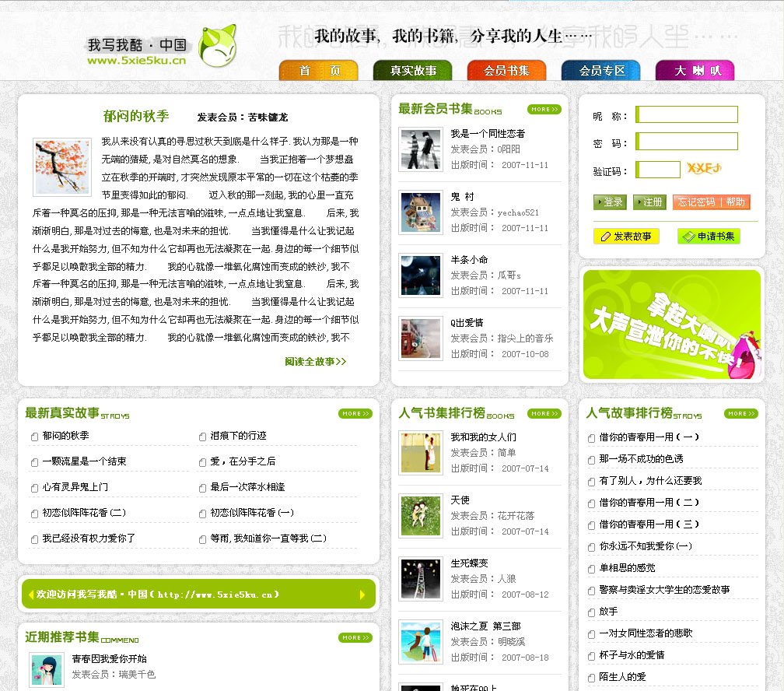The image size is (784, 691).
Task: Click the green 大喇叭 promotional banner
Action: pos(671,324)
